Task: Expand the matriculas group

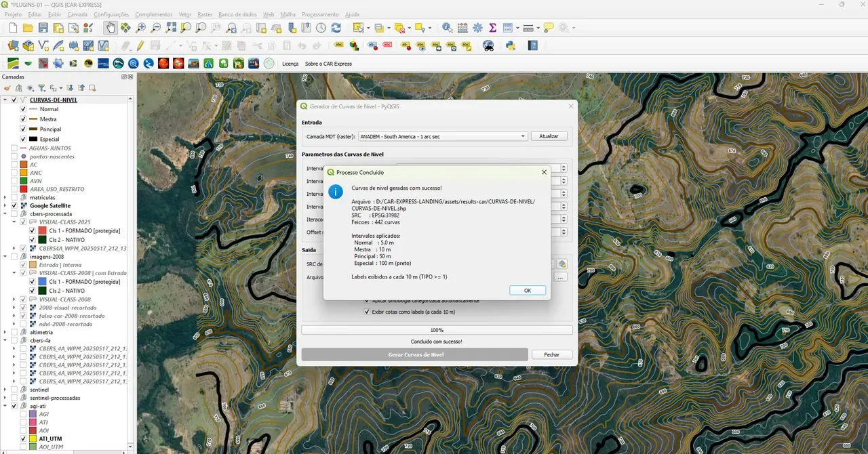Action: click(5, 197)
